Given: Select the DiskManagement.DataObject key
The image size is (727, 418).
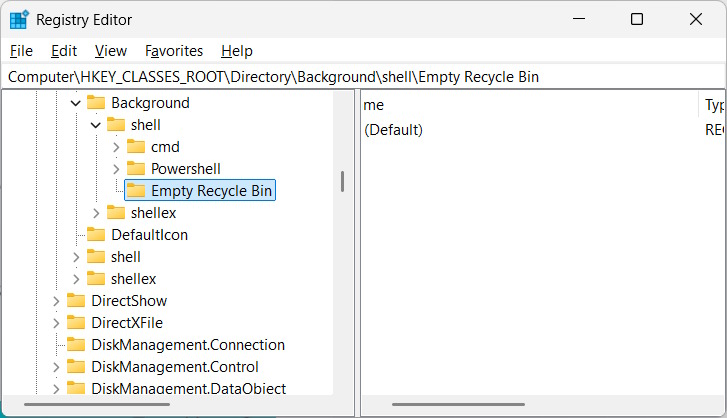Looking at the screenshot, I should (x=188, y=388).
